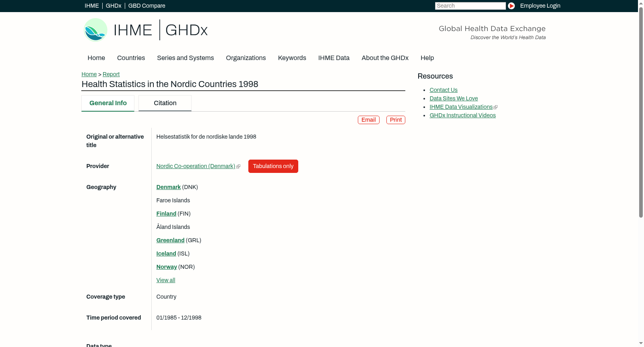Open Series and Systems menu item

186,58
